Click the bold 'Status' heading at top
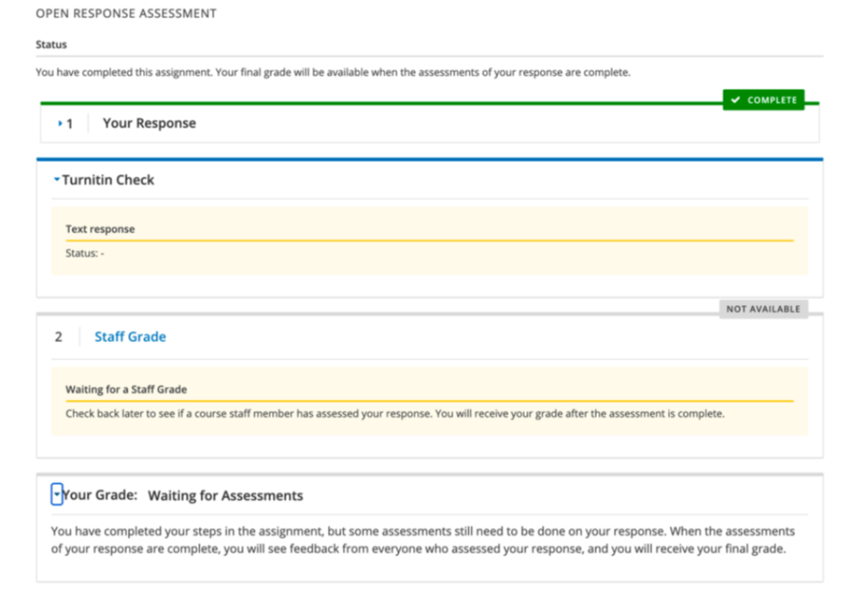The image size is (868, 611). pyautogui.click(x=52, y=44)
